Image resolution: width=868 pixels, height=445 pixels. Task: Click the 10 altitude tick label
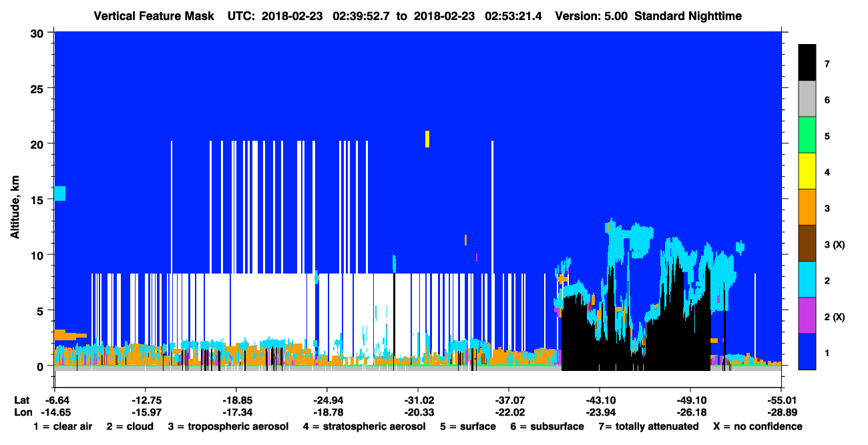click(x=39, y=255)
